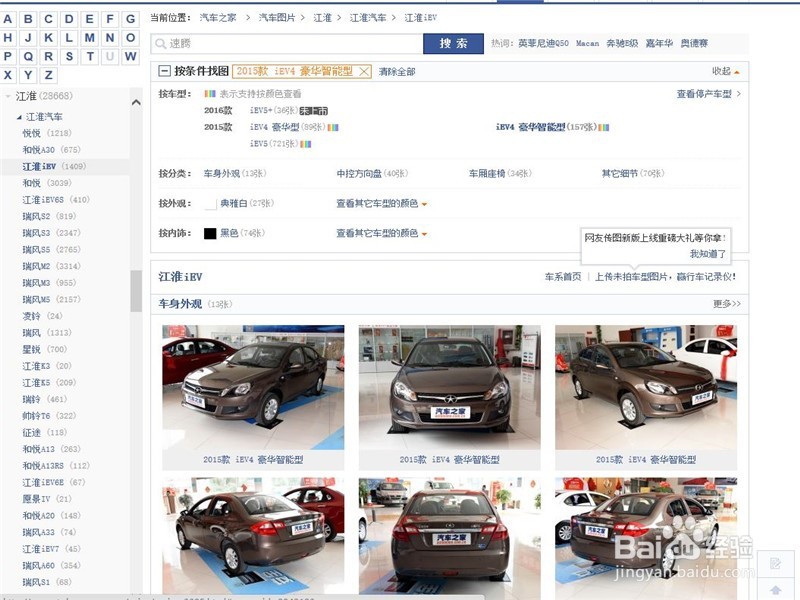Image resolution: width=800 pixels, height=600 pixels.
Task: Click 更多>> for 车身外观 photos
Action: [x=727, y=304]
